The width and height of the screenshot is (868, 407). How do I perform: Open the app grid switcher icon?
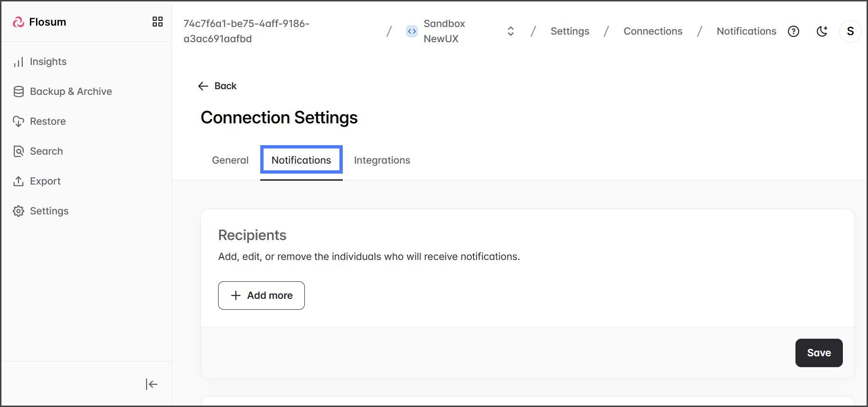[157, 22]
